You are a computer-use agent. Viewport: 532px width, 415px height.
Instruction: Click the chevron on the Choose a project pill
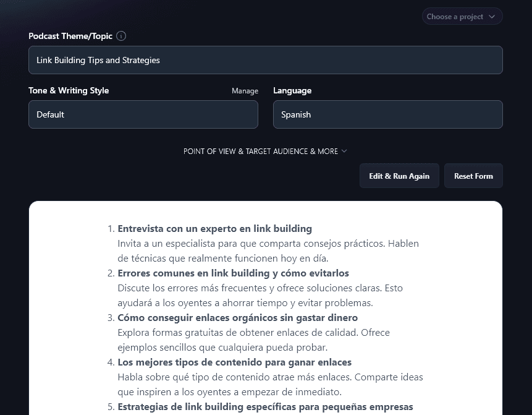(491, 16)
